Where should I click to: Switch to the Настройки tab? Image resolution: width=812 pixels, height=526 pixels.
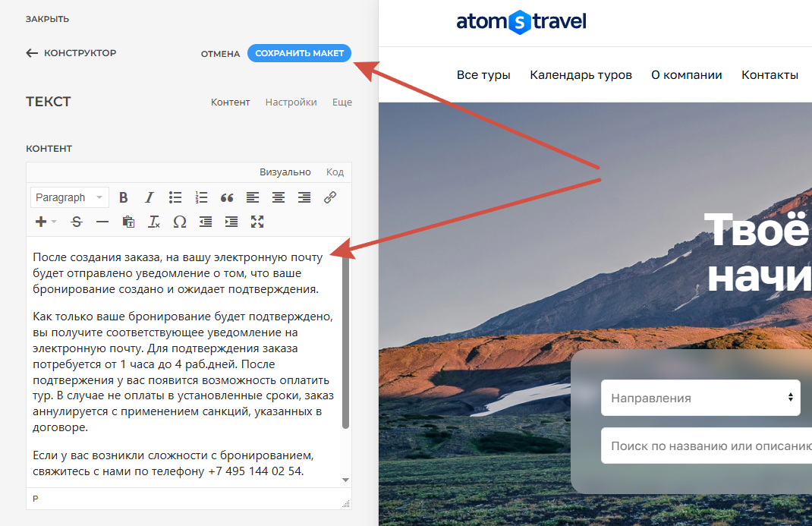point(291,102)
